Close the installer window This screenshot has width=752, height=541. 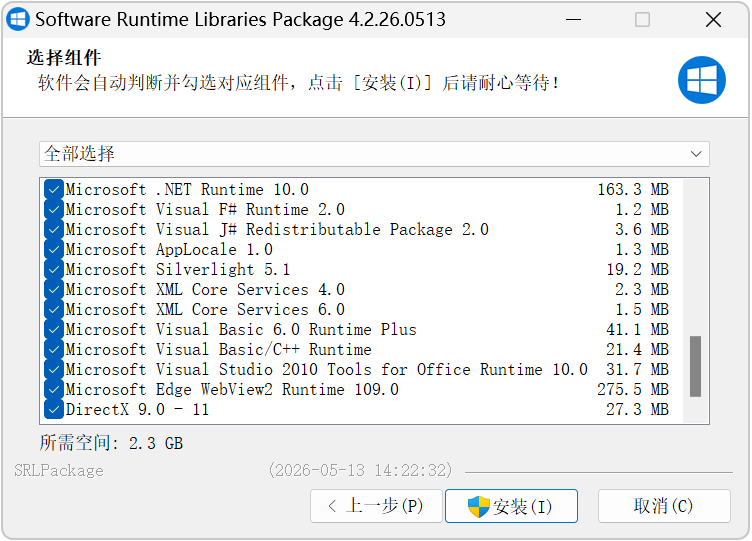coord(713,20)
